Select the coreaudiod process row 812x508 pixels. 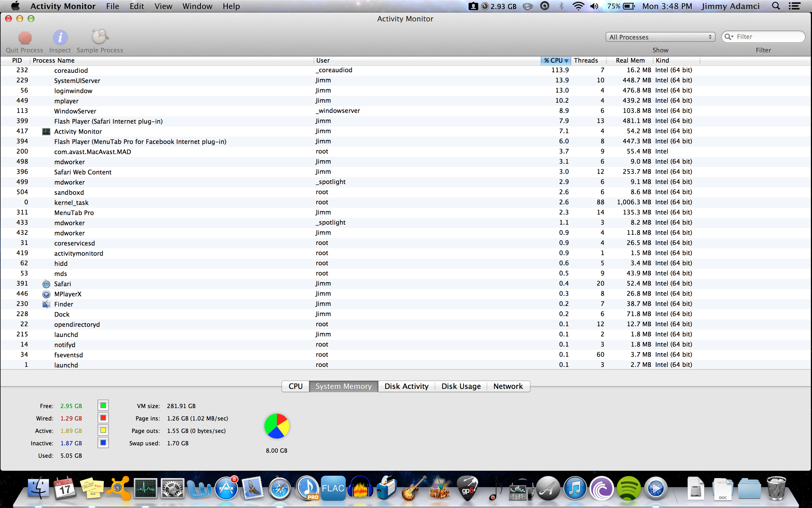click(406, 70)
